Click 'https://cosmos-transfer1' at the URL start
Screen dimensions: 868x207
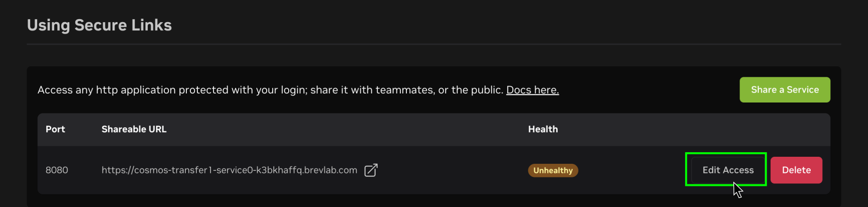tap(156, 170)
